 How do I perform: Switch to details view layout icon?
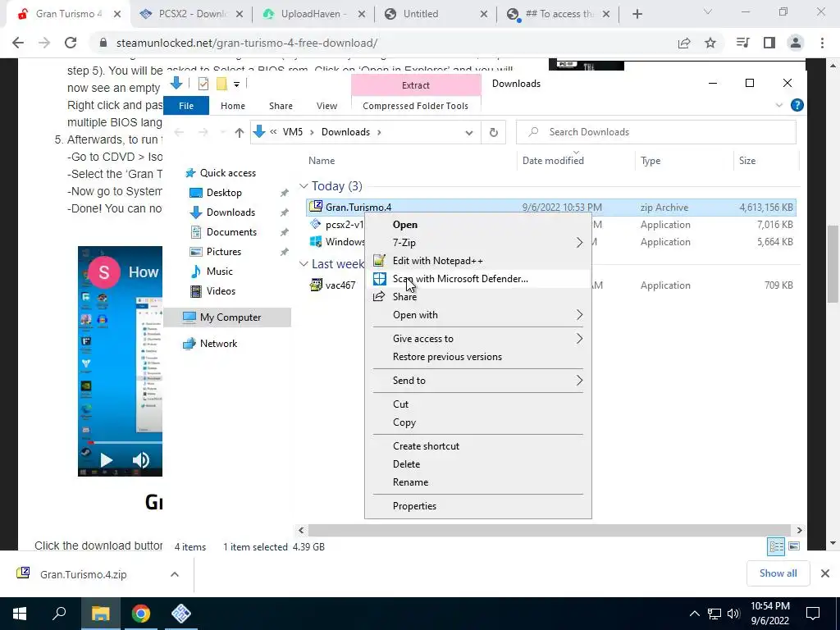[776, 546]
